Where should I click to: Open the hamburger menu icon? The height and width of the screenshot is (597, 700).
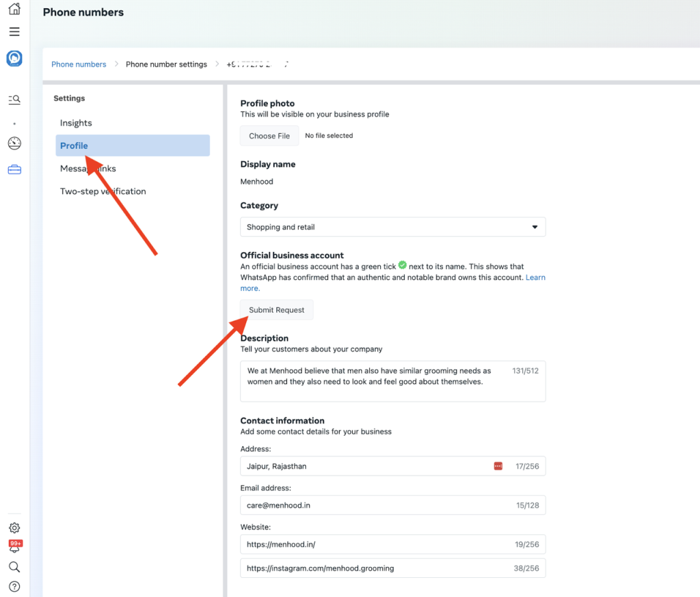(14, 31)
